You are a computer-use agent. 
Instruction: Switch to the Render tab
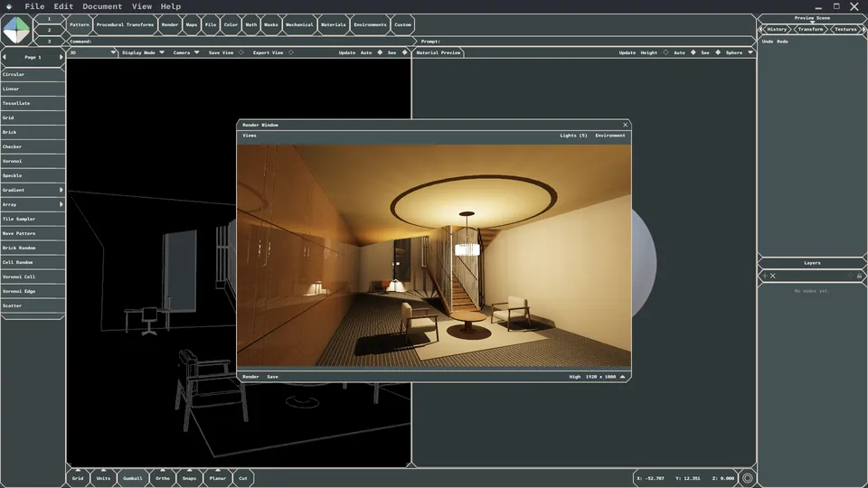tap(170, 25)
